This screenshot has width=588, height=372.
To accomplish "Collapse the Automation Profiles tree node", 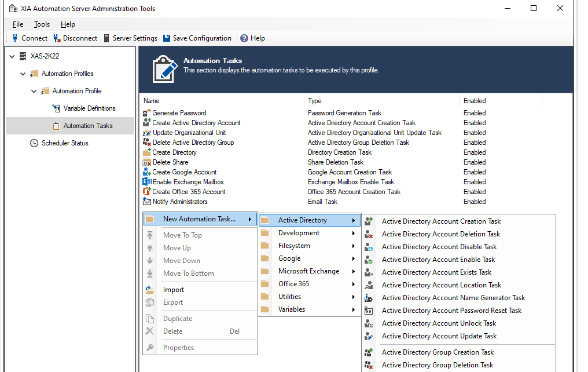I will (x=23, y=74).
